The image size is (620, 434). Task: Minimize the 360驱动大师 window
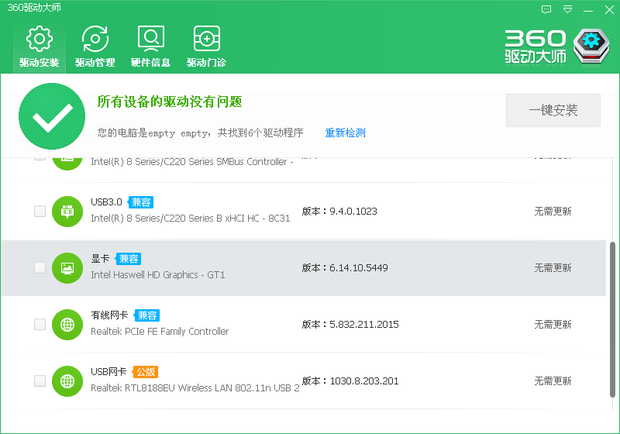click(588, 9)
